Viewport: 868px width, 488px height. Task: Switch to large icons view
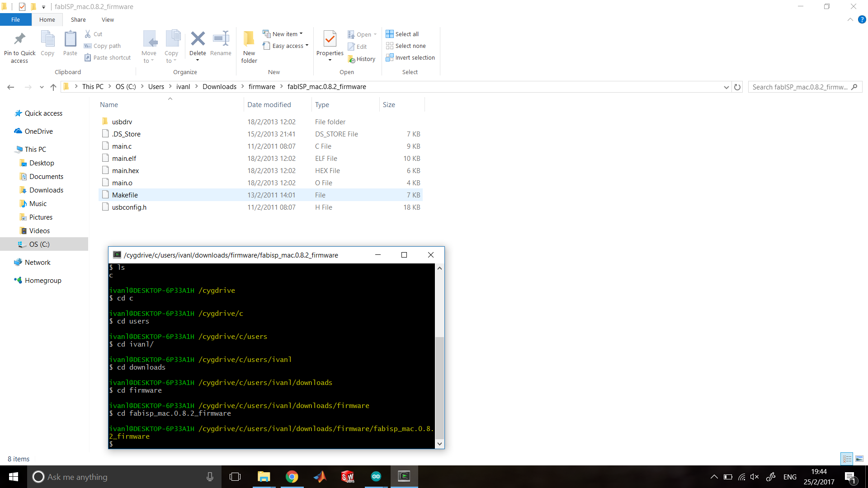[x=859, y=459]
